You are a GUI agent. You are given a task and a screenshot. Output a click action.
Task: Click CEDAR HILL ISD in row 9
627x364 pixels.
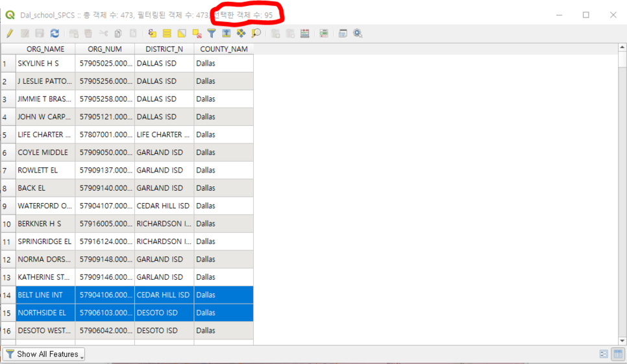click(164, 206)
